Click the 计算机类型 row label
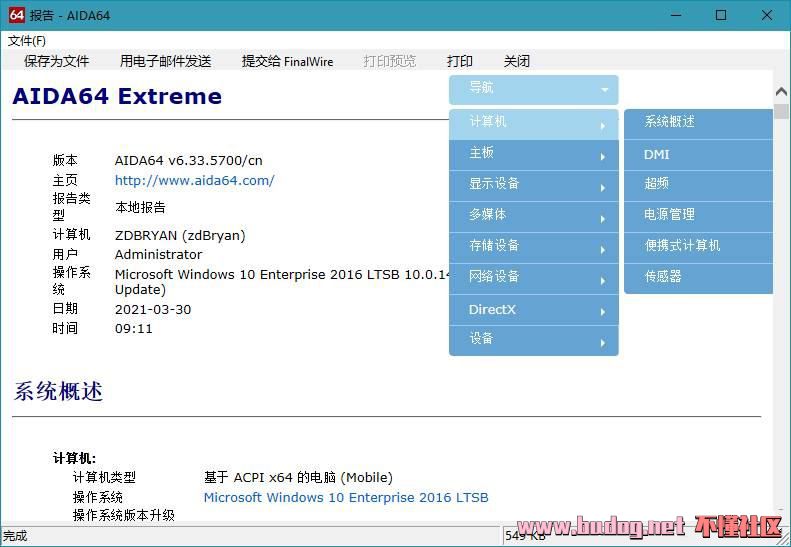Viewport: 791px width, 547px height. [104, 477]
